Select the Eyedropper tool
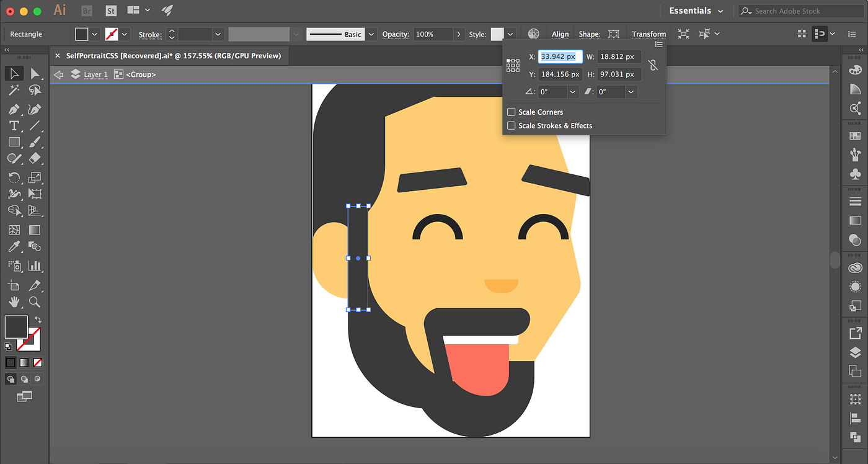 tap(14, 247)
